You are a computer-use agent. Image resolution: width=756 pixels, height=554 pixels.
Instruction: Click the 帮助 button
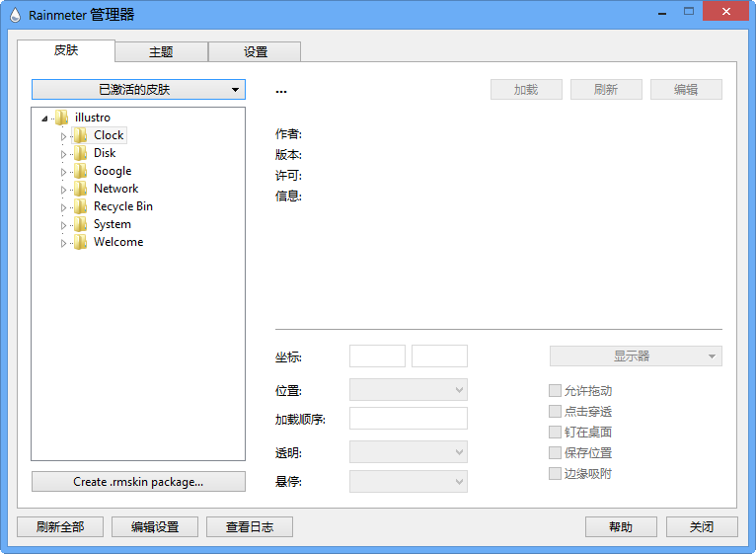coord(621,527)
